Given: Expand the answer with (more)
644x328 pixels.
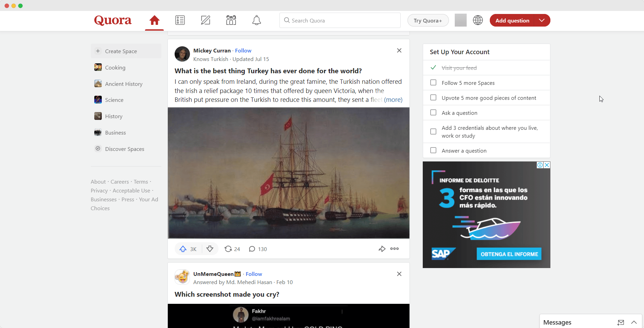Looking at the screenshot, I should (x=393, y=100).
